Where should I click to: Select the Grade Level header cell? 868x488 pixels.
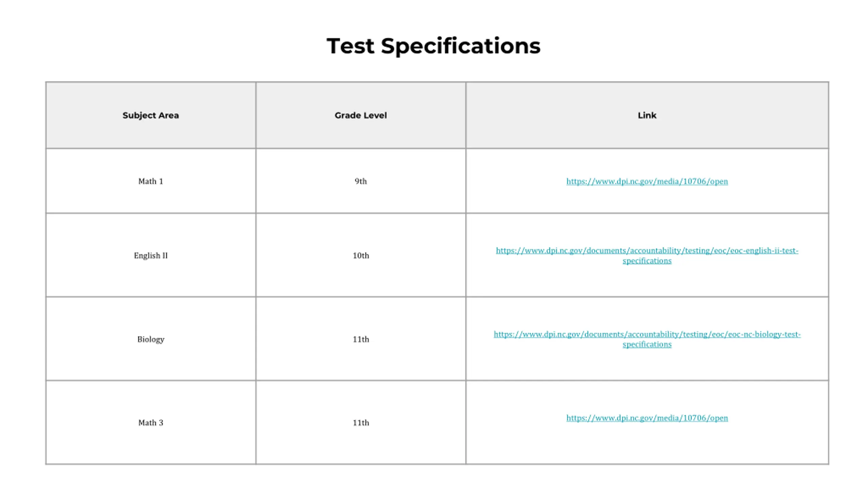361,115
